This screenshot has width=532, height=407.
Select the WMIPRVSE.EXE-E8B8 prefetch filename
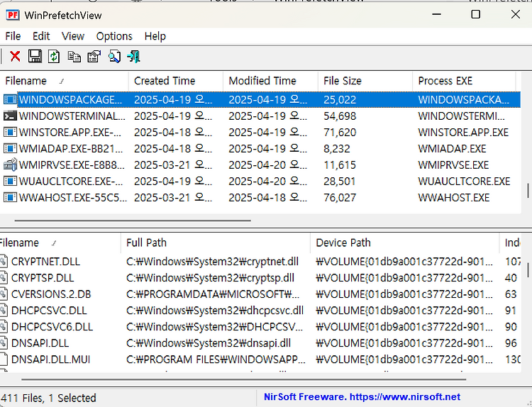tap(72, 165)
